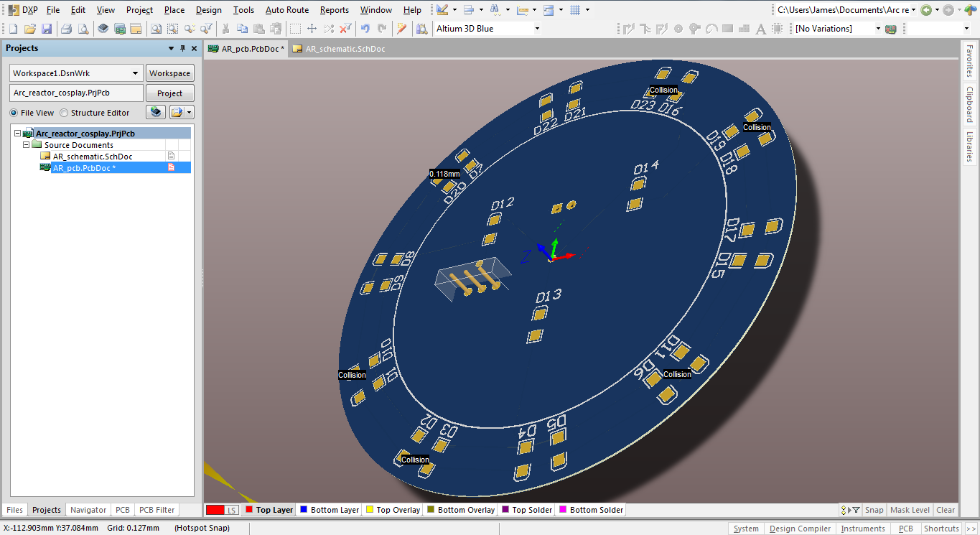980x535 pixels.
Task: Open the file path address dropdown
Action: 913,10
